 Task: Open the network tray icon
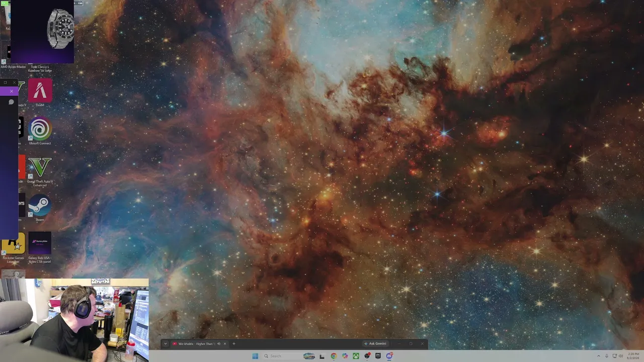pyautogui.click(x=614, y=356)
